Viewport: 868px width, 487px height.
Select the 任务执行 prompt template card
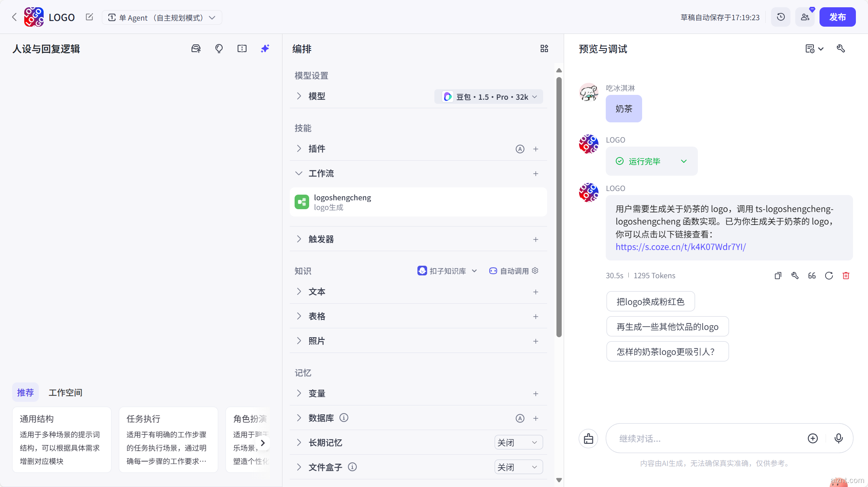point(169,440)
